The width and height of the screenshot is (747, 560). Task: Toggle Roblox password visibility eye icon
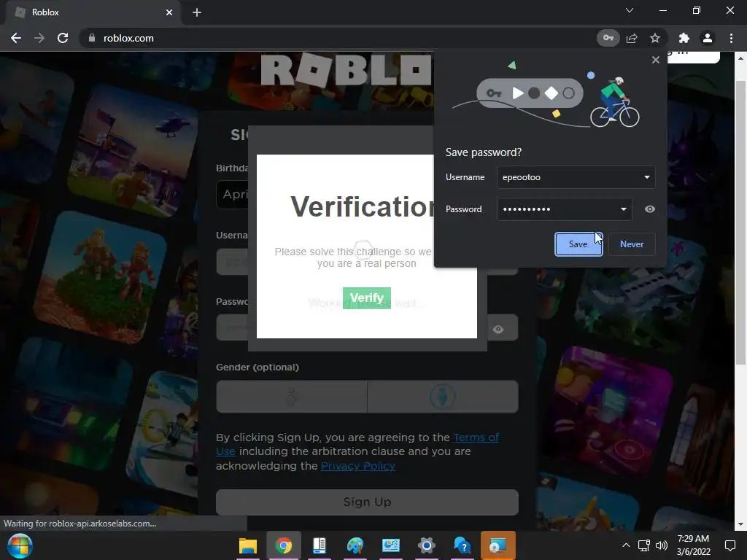498,329
